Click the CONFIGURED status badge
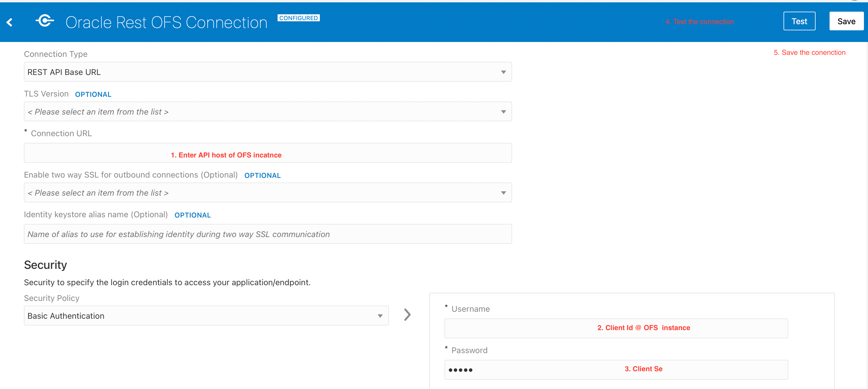The width and height of the screenshot is (868, 389). point(299,18)
